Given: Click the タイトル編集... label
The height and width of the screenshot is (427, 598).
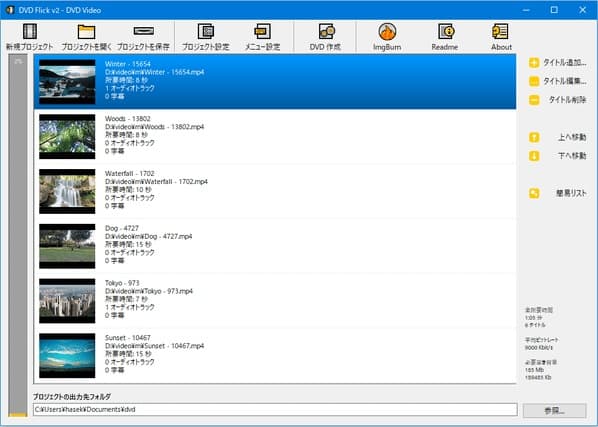Looking at the screenshot, I should [x=564, y=81].
